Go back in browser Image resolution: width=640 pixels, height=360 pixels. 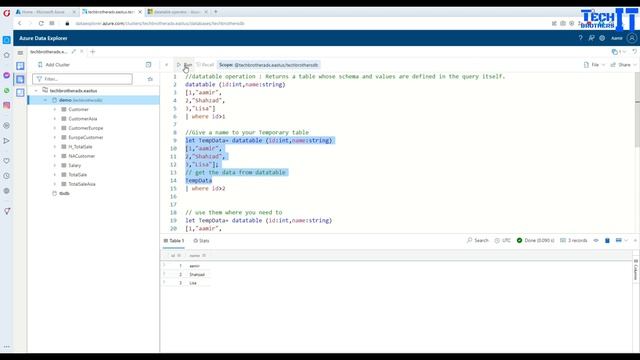point(20,23)
